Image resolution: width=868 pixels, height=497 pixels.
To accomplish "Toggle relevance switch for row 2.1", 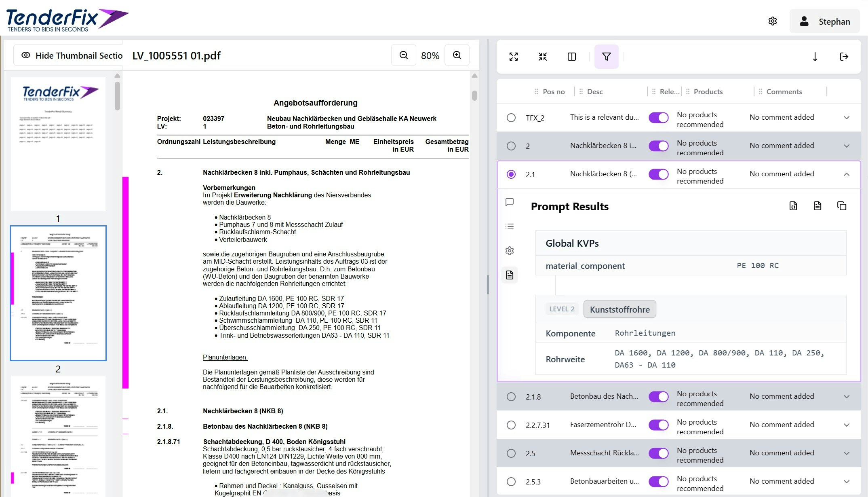I will pyautogui.click(x=658, y=174).
